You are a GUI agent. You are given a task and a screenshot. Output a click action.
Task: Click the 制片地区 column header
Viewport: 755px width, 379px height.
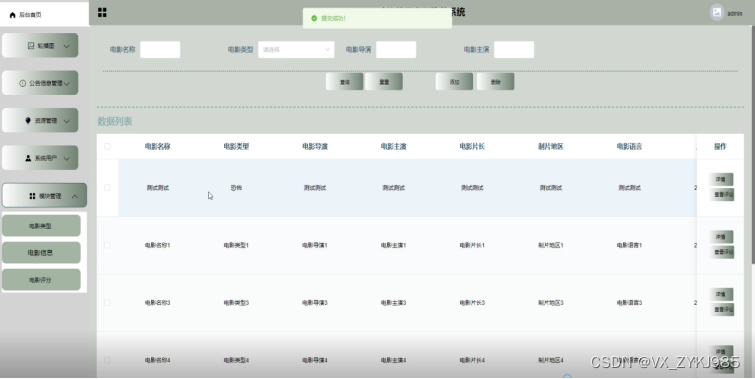[550, 146]
